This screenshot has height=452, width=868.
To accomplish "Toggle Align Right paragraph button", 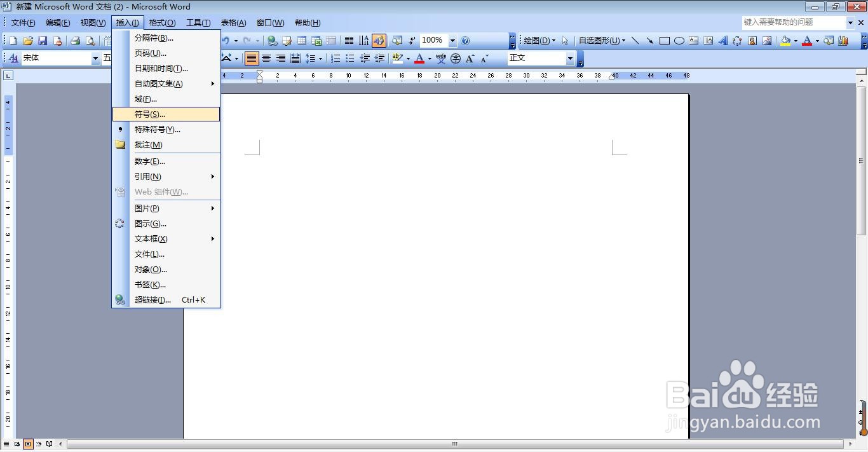I will [281, 58].
